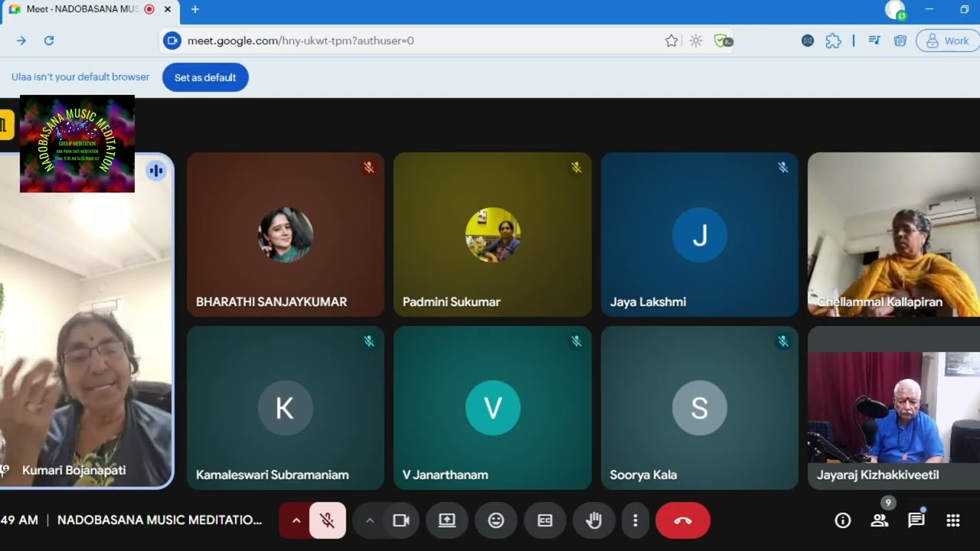This screenshot has height=551, width=980.
Task: Click muted mic icon on BHARATHI SANJAYKUMAR tile
Action: point(369,168)
